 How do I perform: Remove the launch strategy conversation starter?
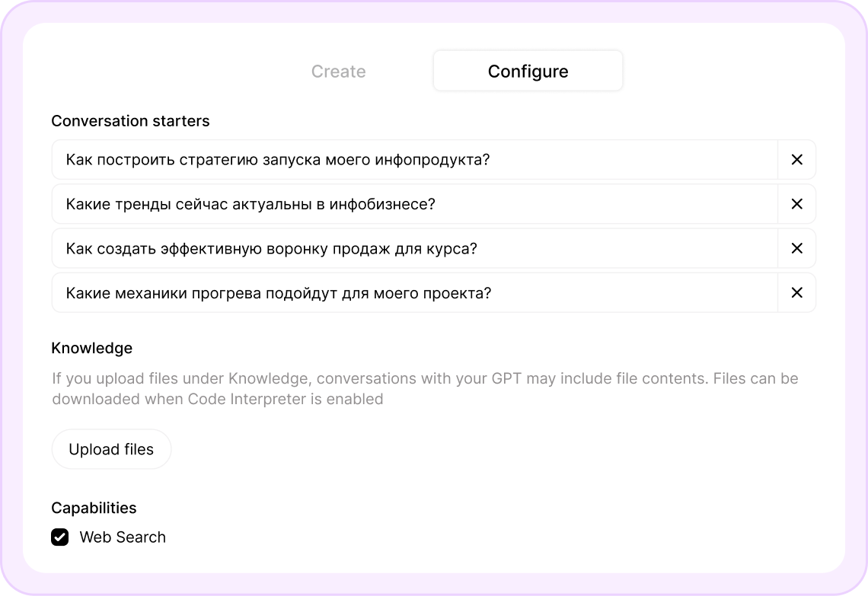click(796, 160)
